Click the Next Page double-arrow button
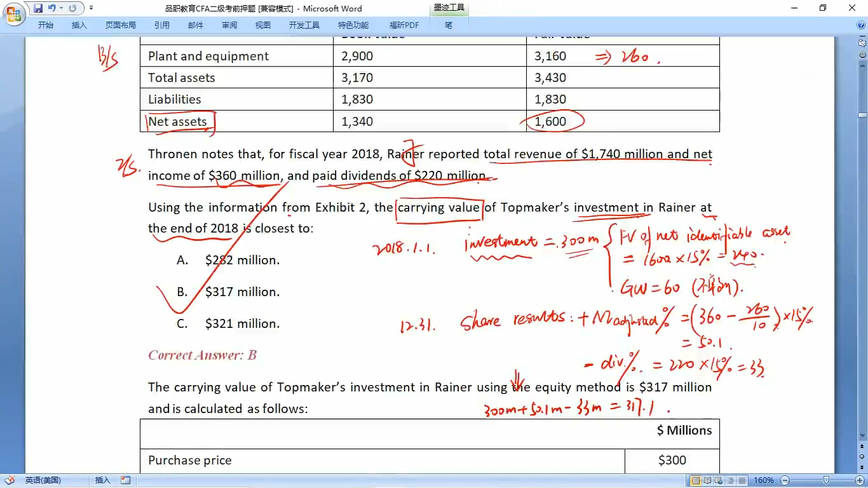This screenshot has height=488, width=868. [862, 466]
